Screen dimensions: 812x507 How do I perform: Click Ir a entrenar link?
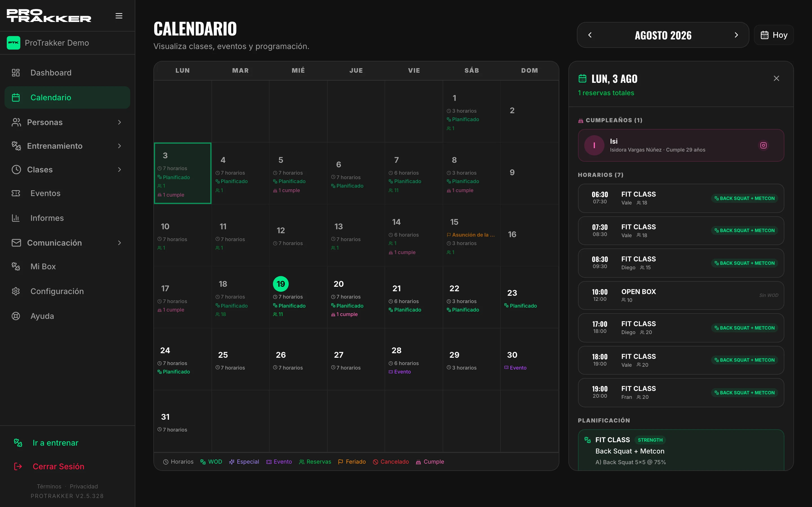tap(55, 443)
